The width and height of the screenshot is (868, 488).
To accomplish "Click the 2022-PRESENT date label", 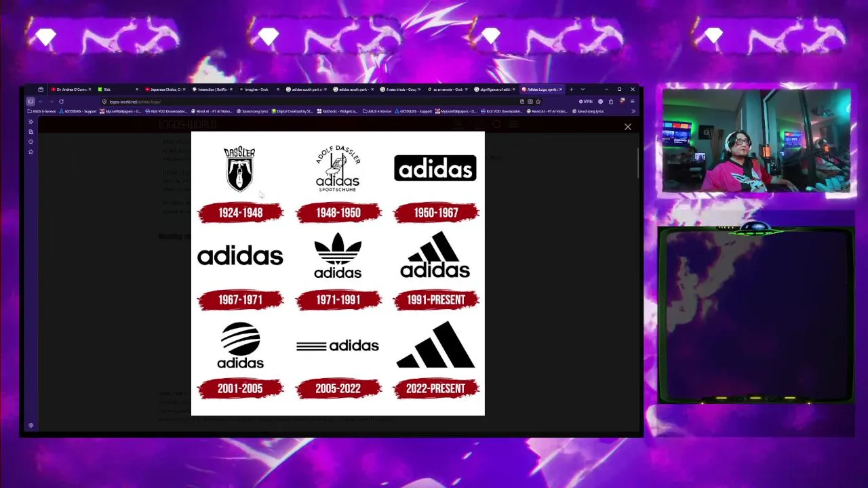I will (435, 388).
